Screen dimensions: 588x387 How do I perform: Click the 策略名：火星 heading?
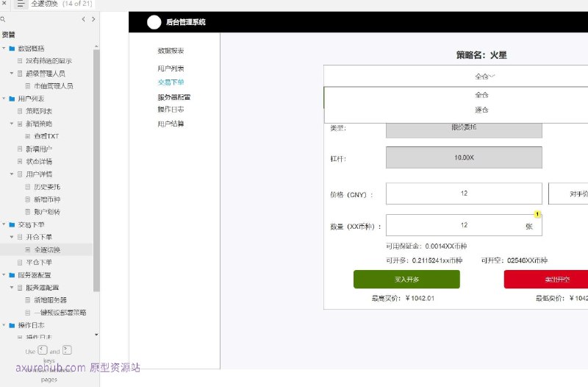tap(481, 55)
